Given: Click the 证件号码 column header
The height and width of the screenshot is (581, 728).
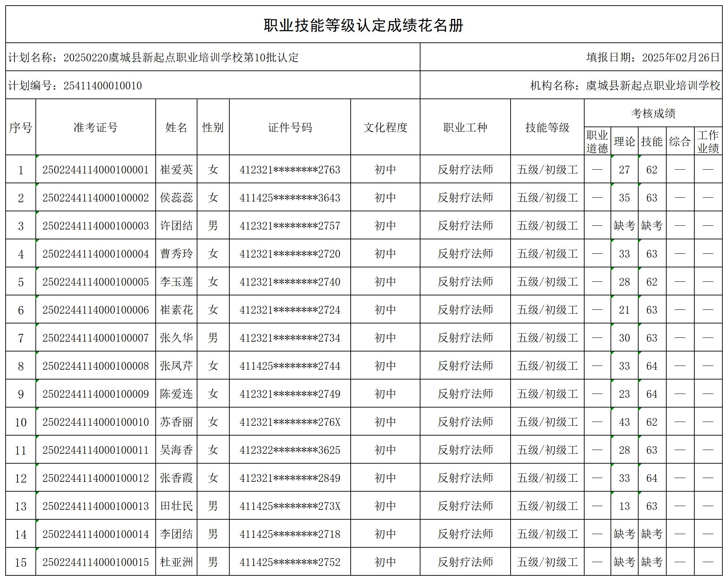Looking at the screenshot, I should point(290,127).
